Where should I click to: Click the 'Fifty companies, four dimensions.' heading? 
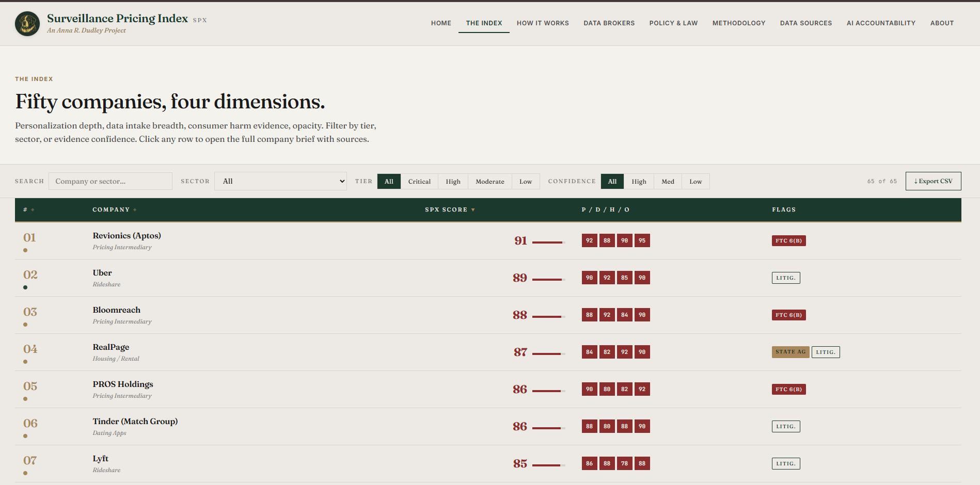[x=170, y=102]
